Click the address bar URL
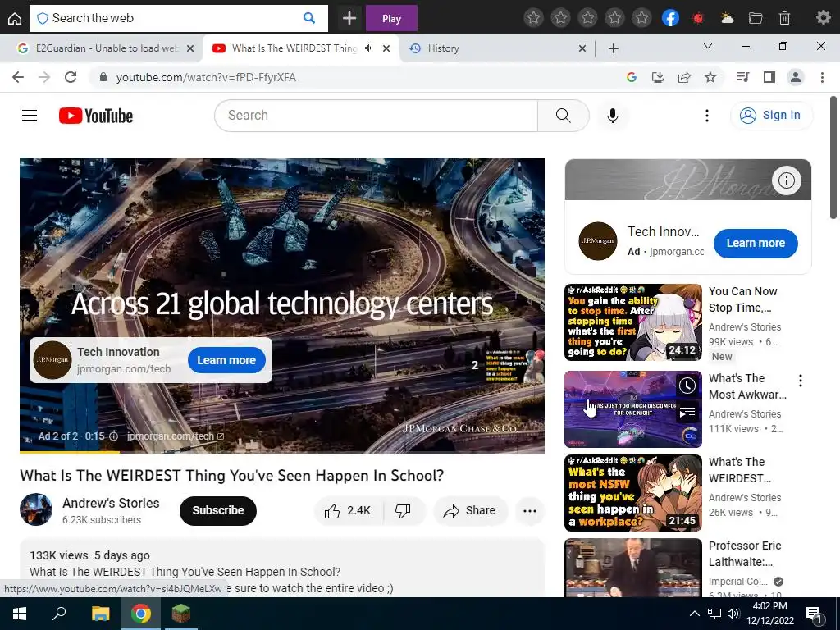Image resolution: width=840 pixels, height=630 pixels. click(206, 77)
